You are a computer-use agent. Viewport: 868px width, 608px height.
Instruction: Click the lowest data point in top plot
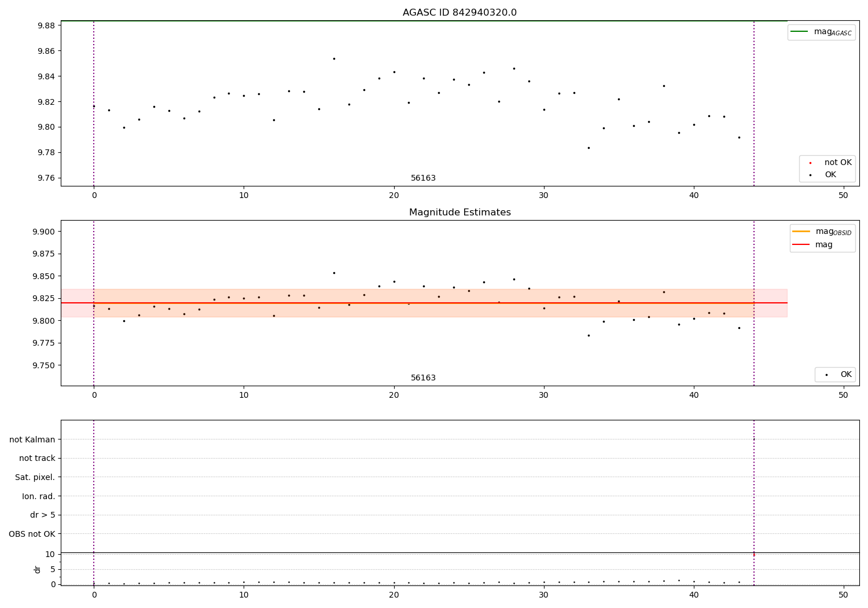(x=589, y=148)
